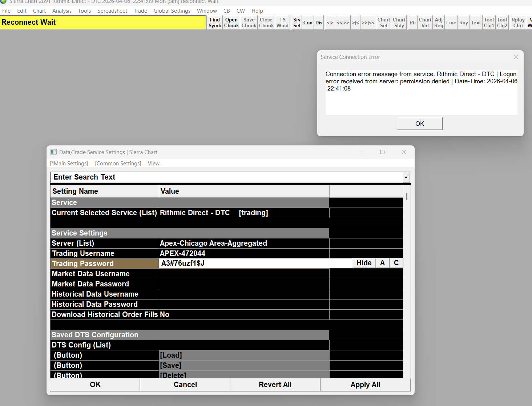This screenshot has height=406, width=532.
Task: Open the Help menu
Action: 257,11
